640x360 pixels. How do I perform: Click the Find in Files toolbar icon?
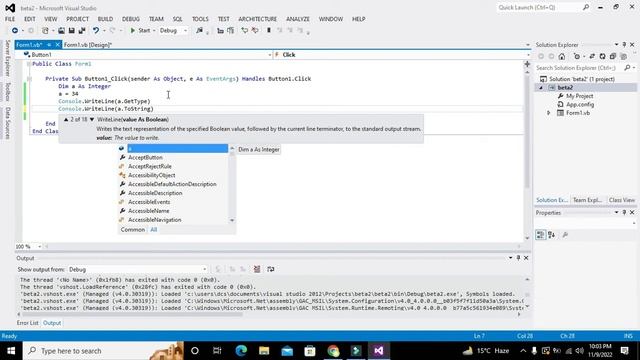(x=200, y=31)
